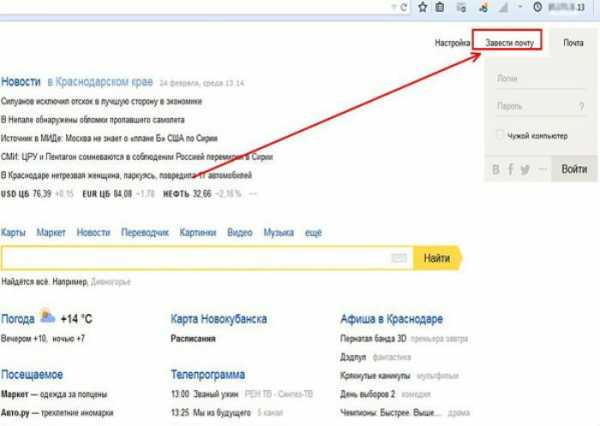The width and height of the screenshot is (600, 426).
Task: Open the 'Маркет' service link
Action: click(x=51, y=233)
